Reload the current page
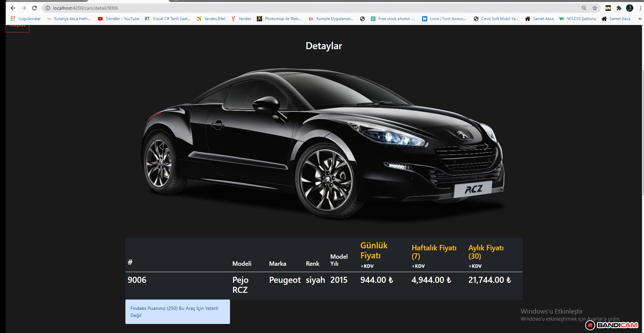The width and height of the screenshot is (644, 333). click(x=34, y=8)
